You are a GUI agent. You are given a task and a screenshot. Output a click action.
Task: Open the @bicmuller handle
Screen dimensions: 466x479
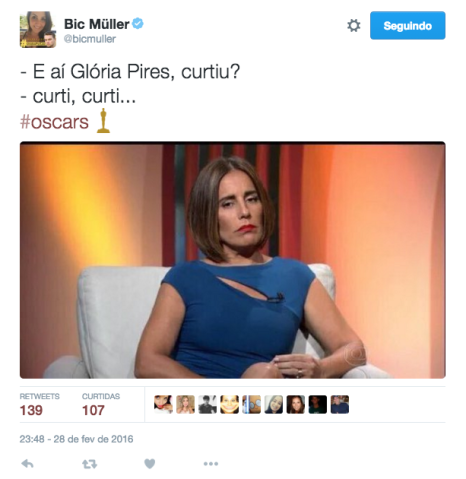pyautogui.click(x=90, y=39)
